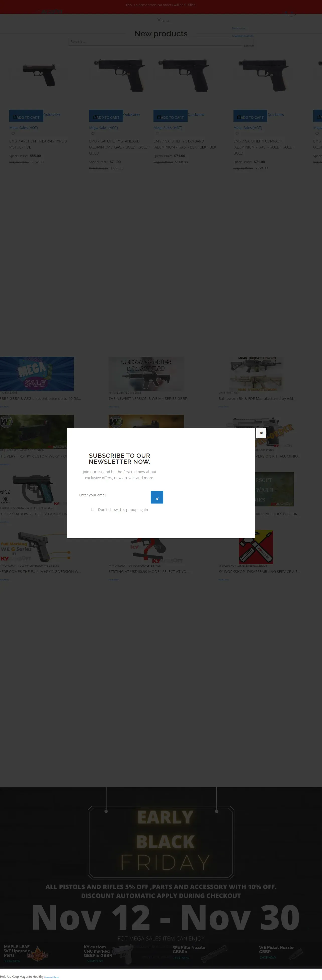This screenshot has width=322, height=980.
Task: Open the Archon Firearms Type B pistol image
Action: point(39,74)
